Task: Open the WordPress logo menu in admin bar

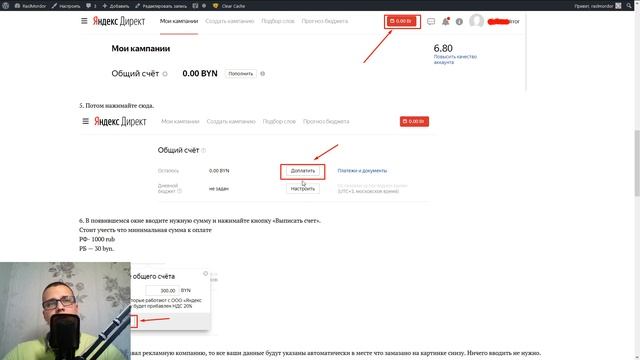Action: click(x=6, y=6)
